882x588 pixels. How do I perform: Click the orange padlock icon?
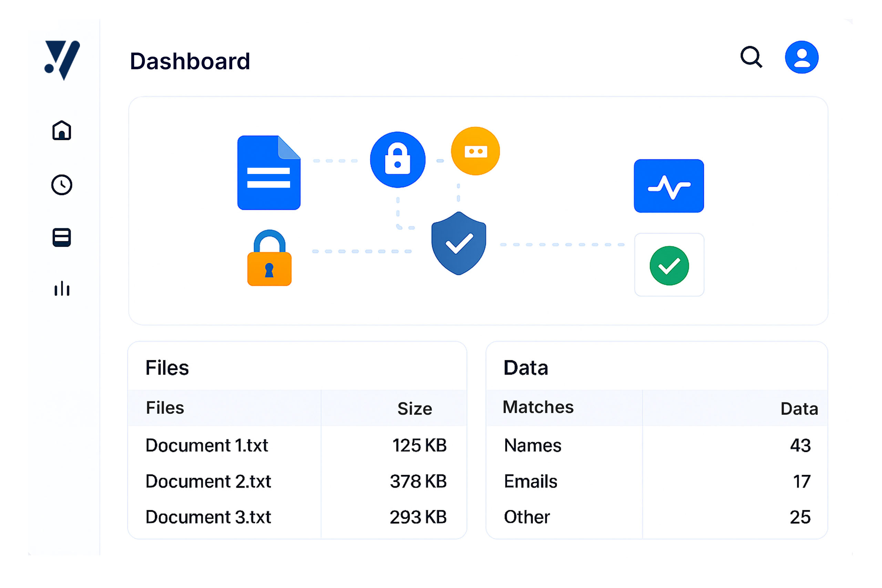269,259
